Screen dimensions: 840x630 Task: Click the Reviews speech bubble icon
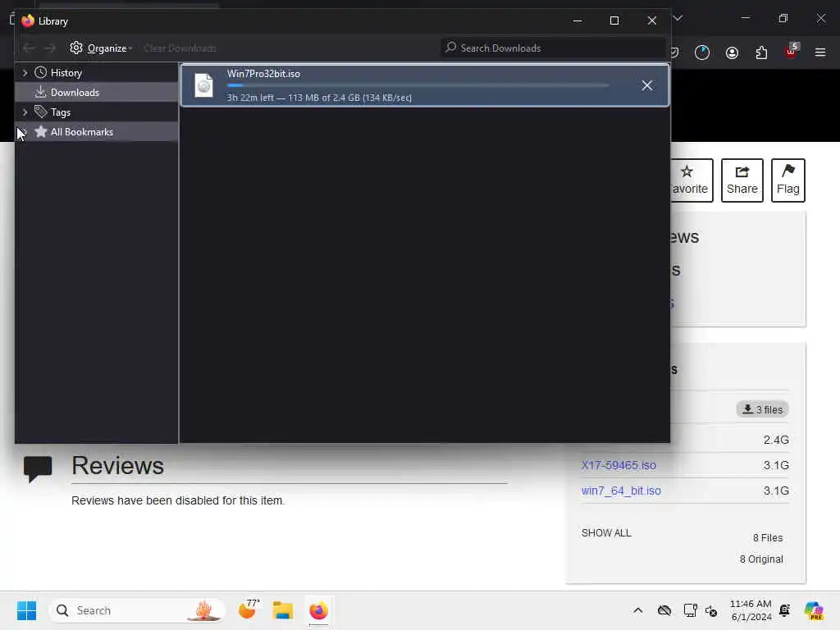pyautogui.click(x=38, y=468)
